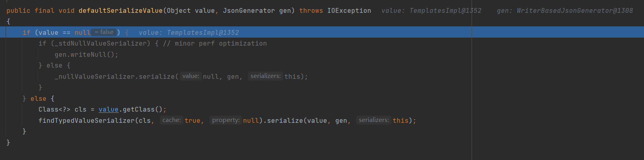644x160 pixels.
Task: Click the 'value:' parameter hint before null
Action: [190, 76]
